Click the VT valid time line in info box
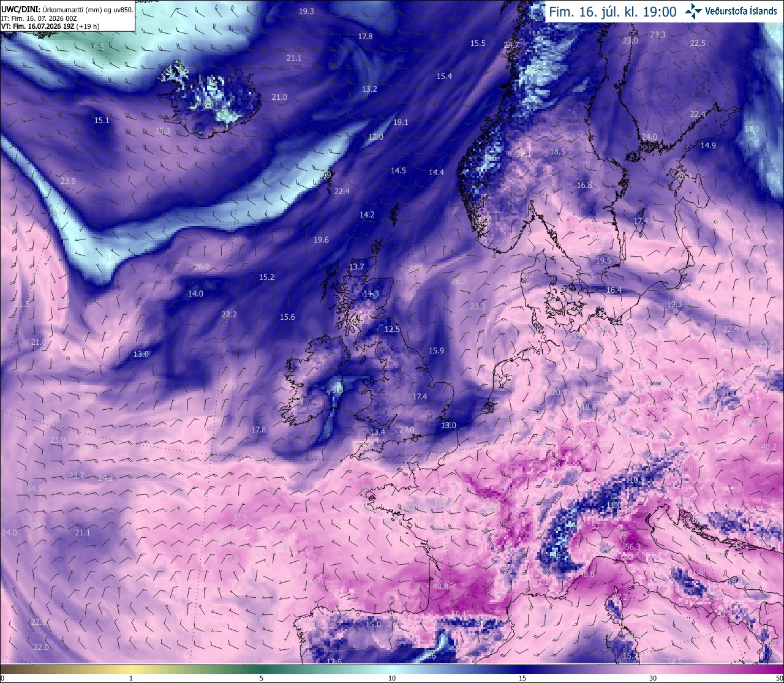This screenshot has width=784, height=683. tap(59, 26)
